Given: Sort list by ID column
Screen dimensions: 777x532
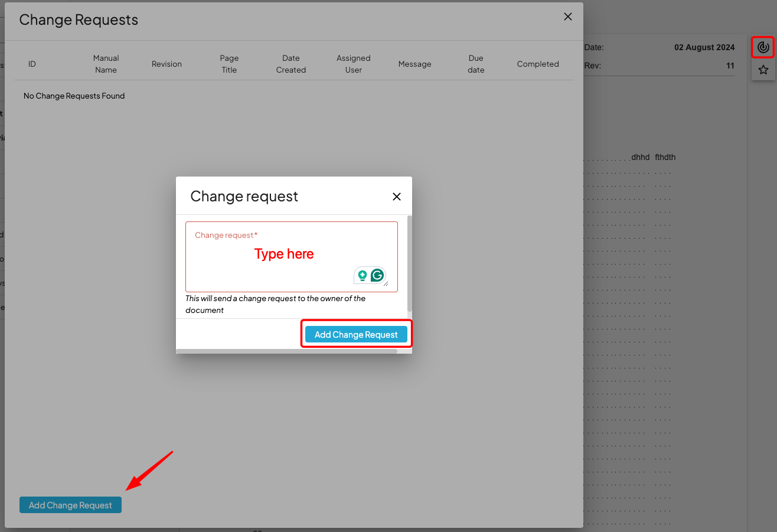Looking at the screenshot, I should pos(32,64).
